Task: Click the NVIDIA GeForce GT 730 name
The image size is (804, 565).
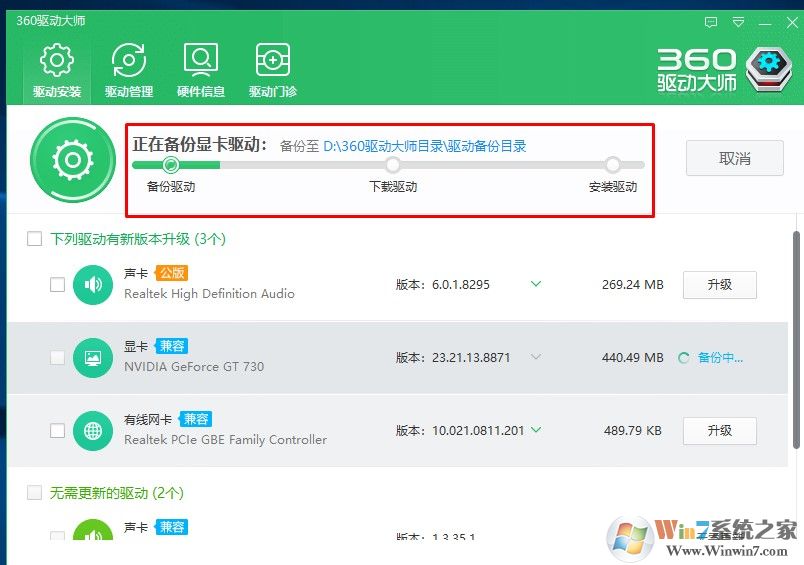Action: 194,367
